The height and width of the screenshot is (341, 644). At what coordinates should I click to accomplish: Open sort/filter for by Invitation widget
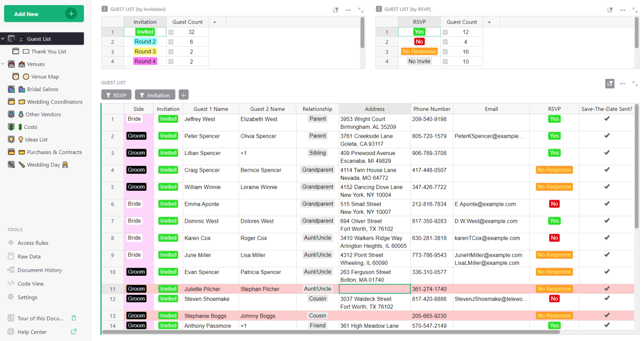(336, 10)
